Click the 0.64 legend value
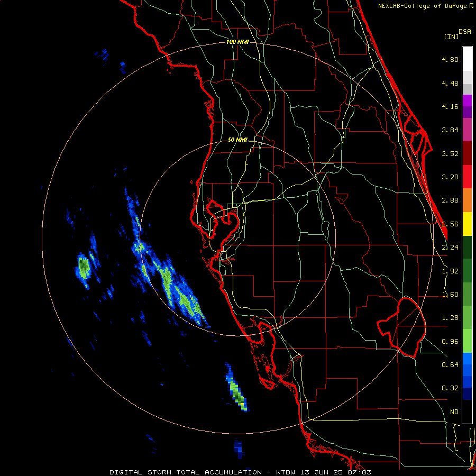The height and width of the screenshot is (476, 476). pos(450,364)
